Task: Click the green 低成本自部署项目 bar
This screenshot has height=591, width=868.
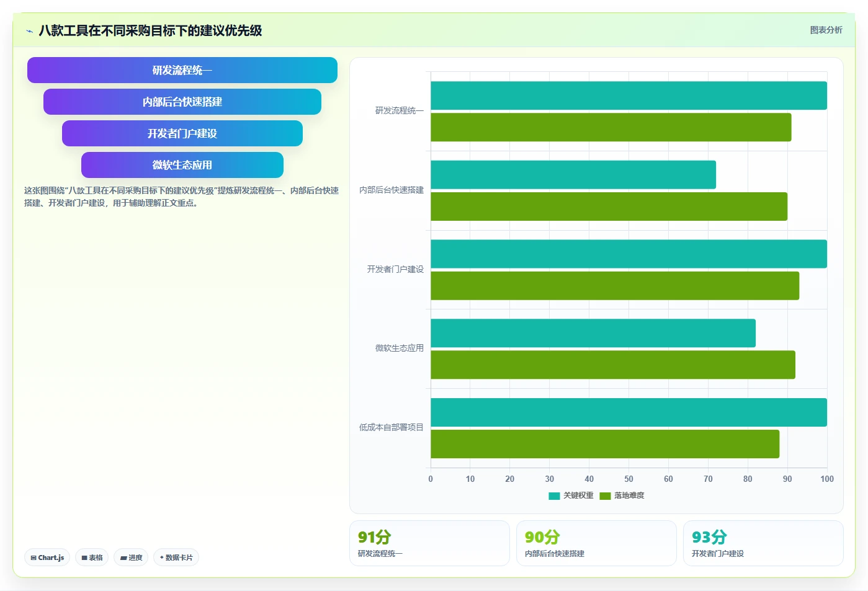Action: pyautogui.click(x=605, y=444)
